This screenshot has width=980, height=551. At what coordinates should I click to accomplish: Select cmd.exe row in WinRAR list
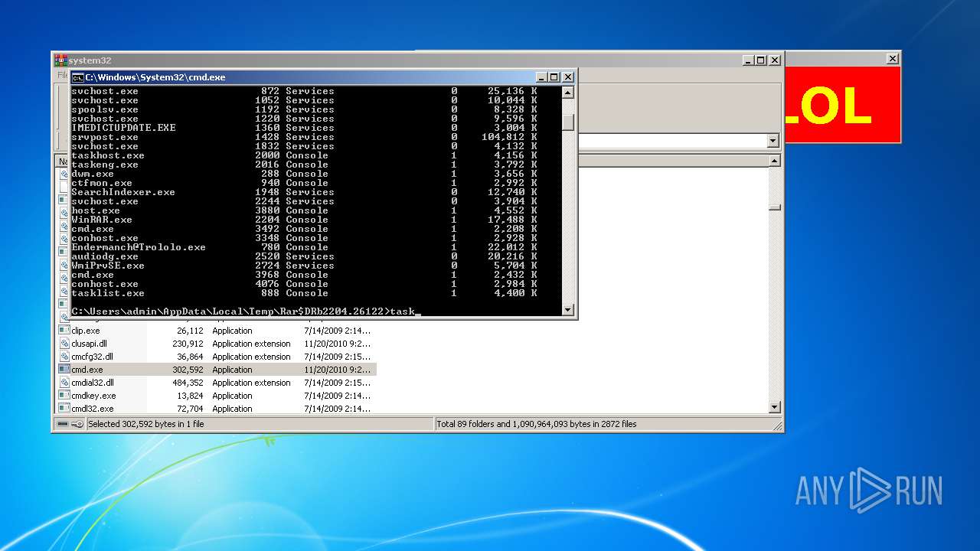pos(217,370)
